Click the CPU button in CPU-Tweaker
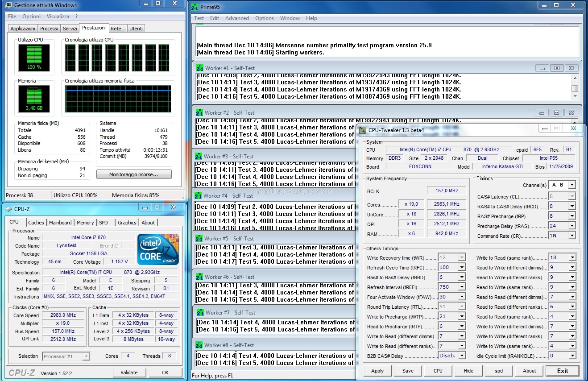 (438, 371)
